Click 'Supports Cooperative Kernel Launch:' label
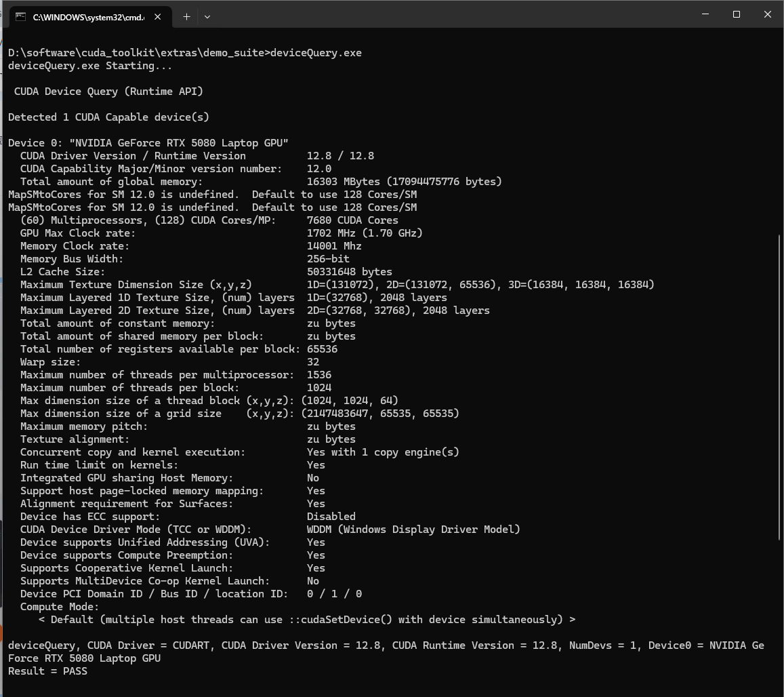The width and height of the screenshot is (784, 697). click(127, 568)
